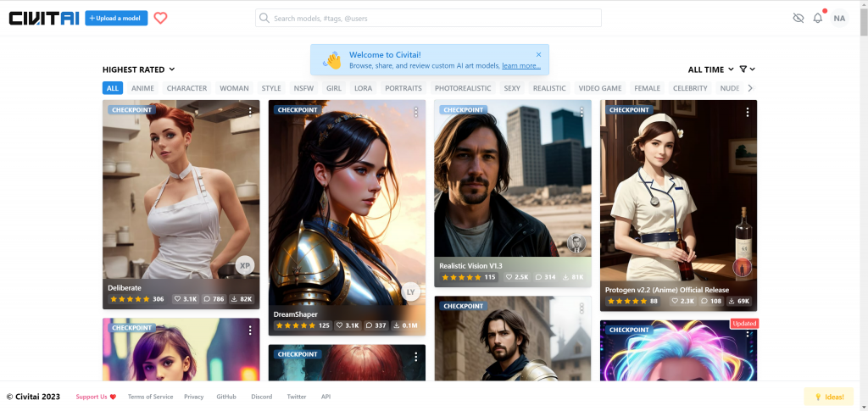
Task: Expand the Highest Rated sort dropdown
Action: [138, 69]
